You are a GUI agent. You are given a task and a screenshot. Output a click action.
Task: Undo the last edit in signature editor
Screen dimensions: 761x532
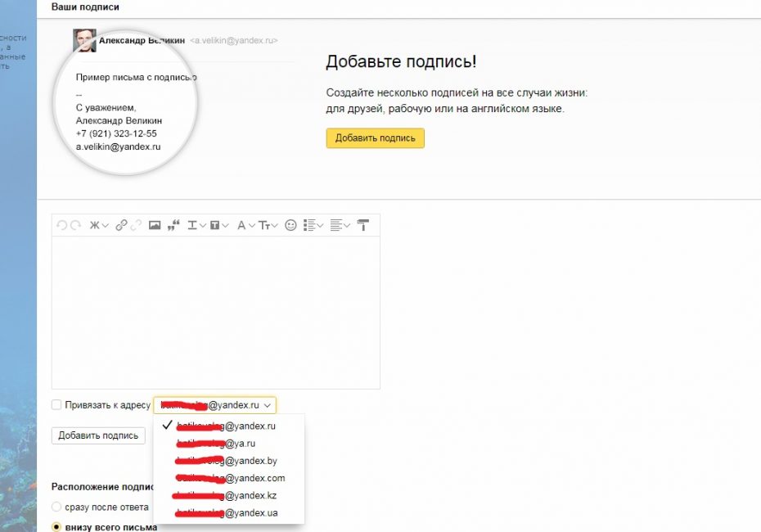61,225
